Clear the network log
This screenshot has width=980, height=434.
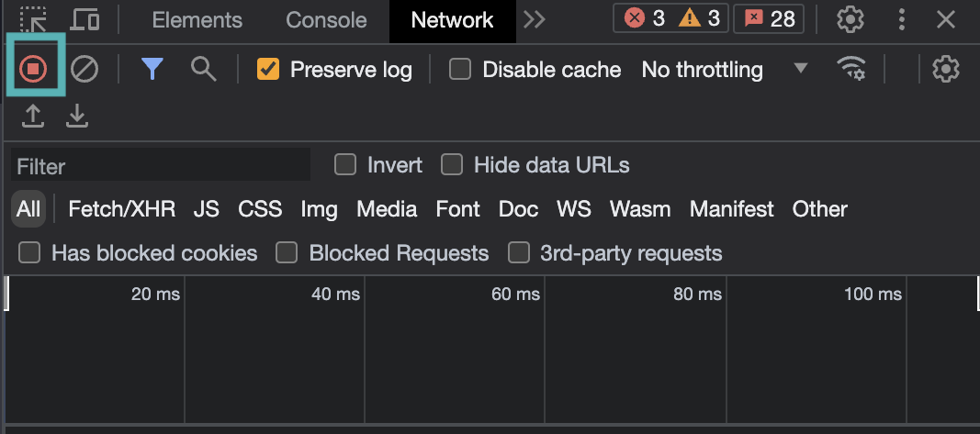point(84,69)
